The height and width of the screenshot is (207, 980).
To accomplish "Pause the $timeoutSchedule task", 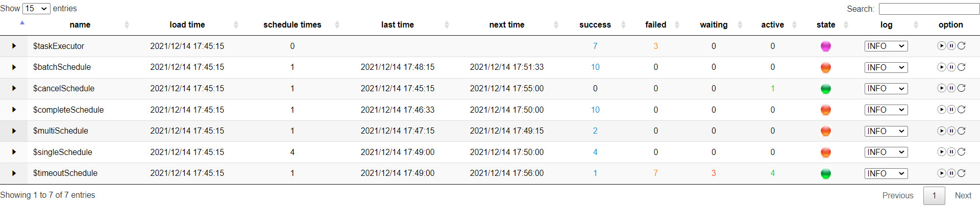I will [951, 173].
